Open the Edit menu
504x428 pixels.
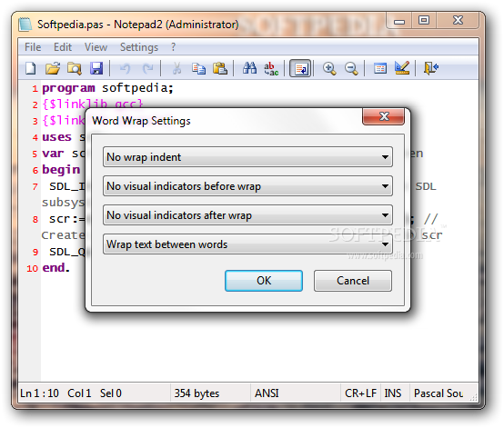63,47
